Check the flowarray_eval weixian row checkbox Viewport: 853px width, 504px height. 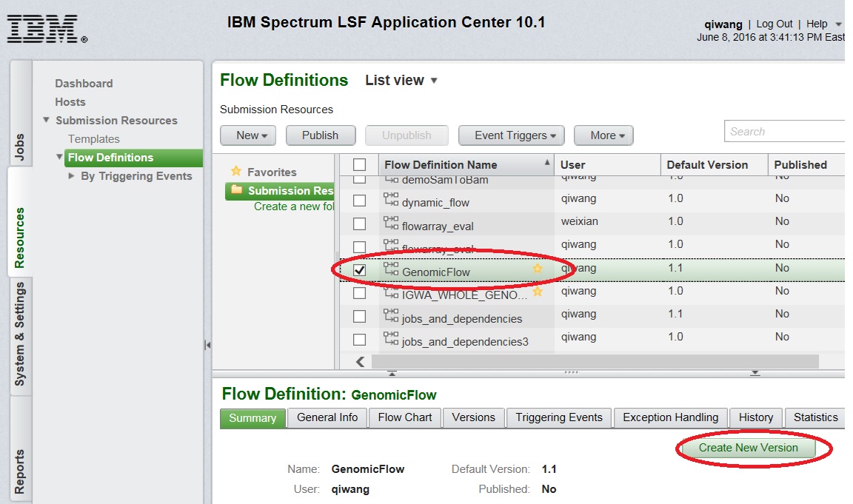359,224
